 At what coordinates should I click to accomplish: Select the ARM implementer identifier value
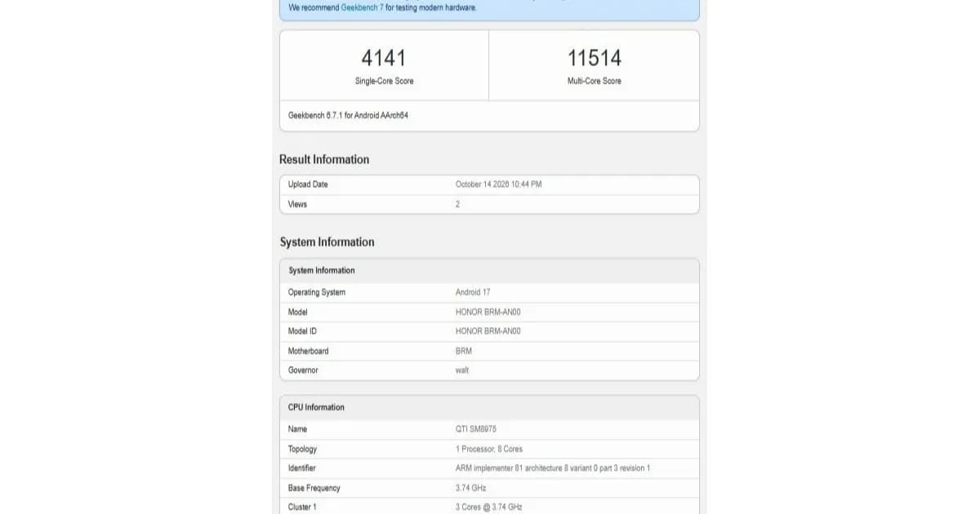pos(553,468)
